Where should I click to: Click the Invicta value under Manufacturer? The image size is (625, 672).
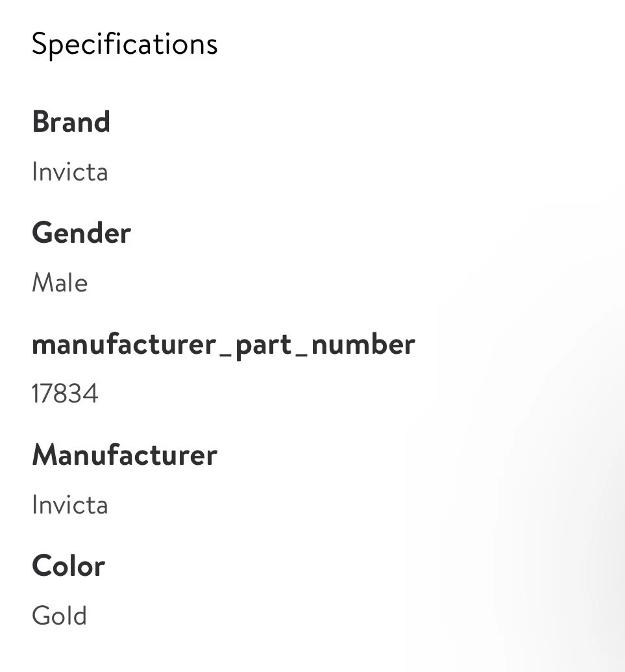(x=69, y=505)
